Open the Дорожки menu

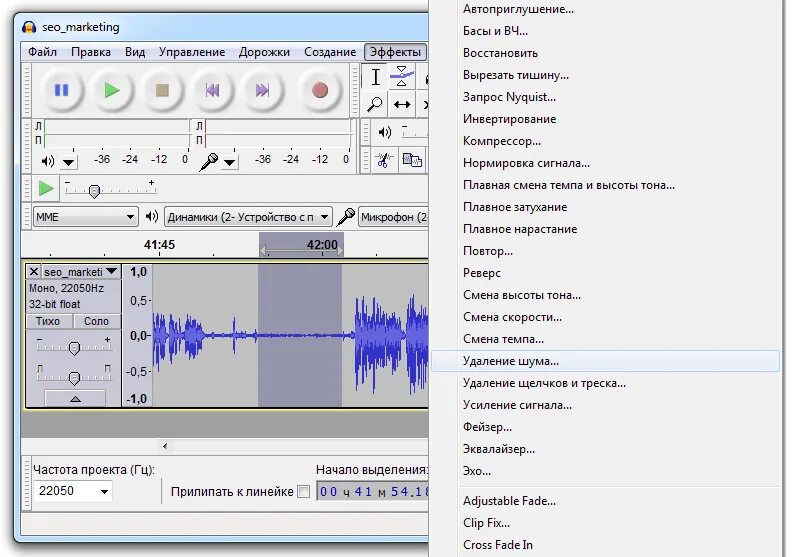(264, 52)
